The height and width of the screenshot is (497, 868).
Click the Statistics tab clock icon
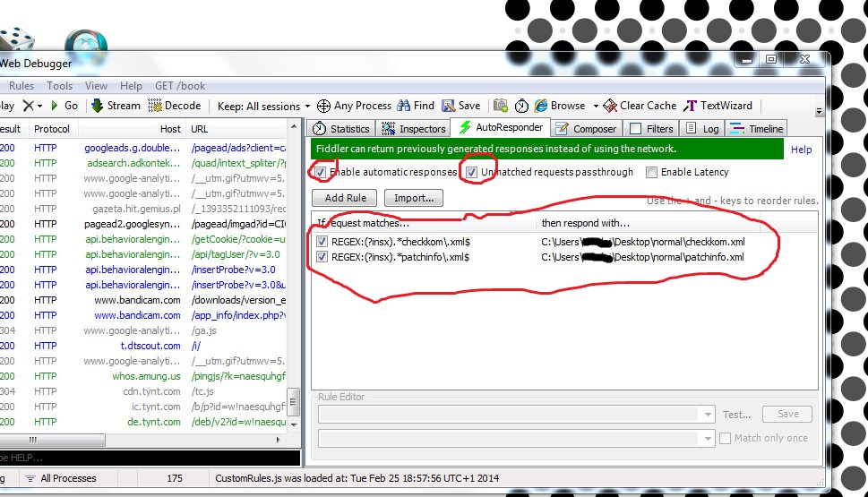[320, 128]
